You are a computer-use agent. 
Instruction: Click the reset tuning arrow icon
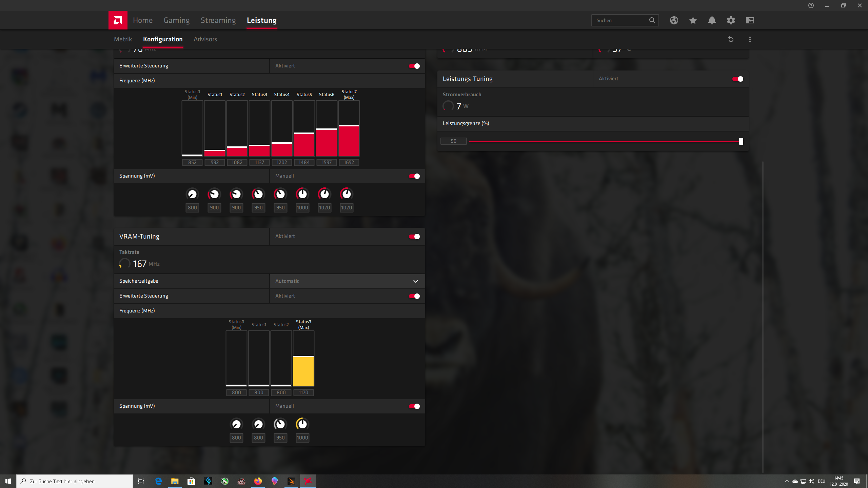pyautogui.click(x=731, y=39)
